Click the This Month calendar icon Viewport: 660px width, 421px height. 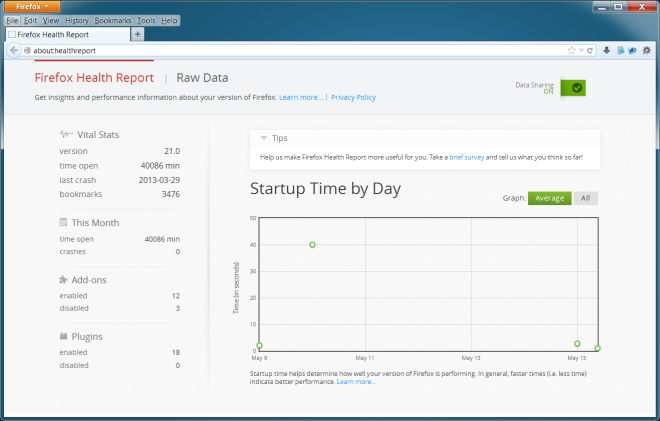point(63,222)
